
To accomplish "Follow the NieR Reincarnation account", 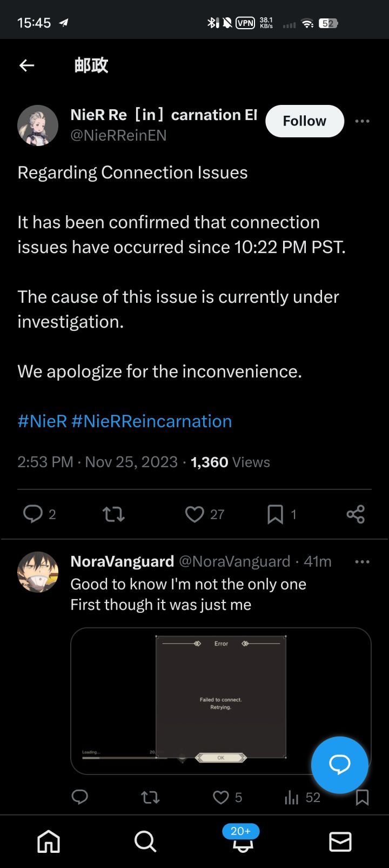I will pos(304,121).
